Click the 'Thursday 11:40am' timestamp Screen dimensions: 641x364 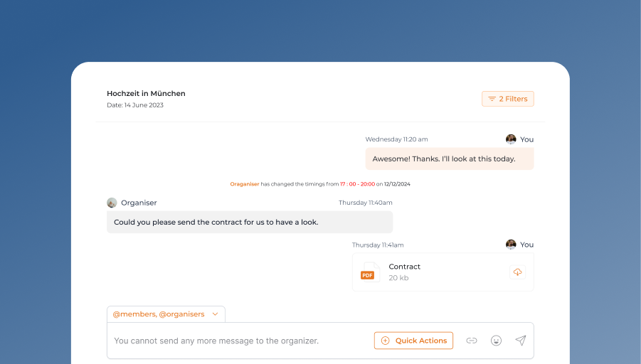coord(366,203)
